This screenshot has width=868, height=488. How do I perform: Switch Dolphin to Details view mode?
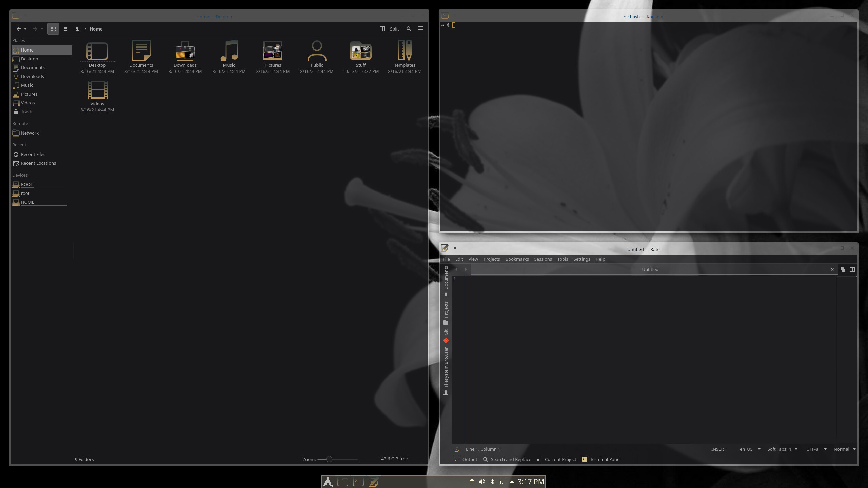[x=77, y=29]
